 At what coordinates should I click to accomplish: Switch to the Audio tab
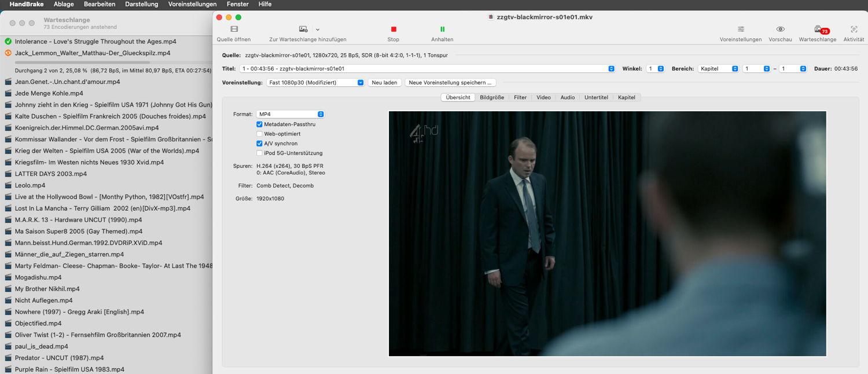568,97
